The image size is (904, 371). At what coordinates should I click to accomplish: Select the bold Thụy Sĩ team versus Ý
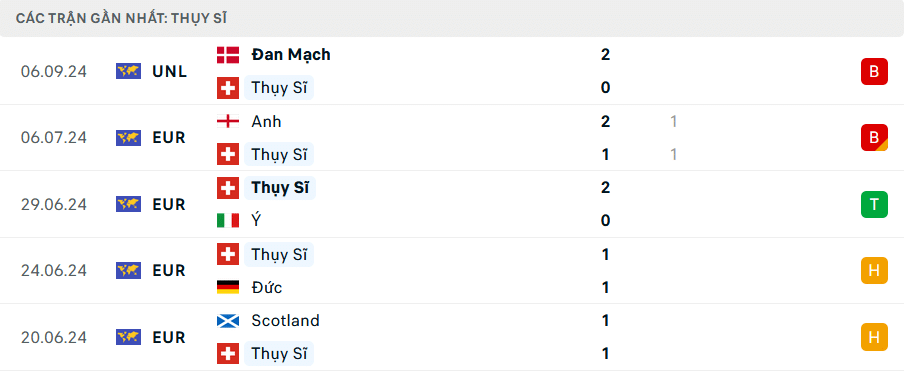(280, 188)
